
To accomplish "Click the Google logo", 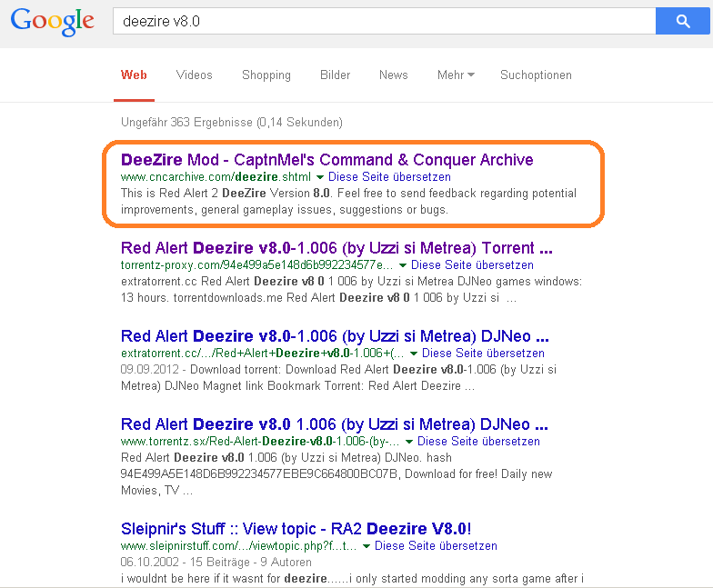I will [x=53, y=22].
